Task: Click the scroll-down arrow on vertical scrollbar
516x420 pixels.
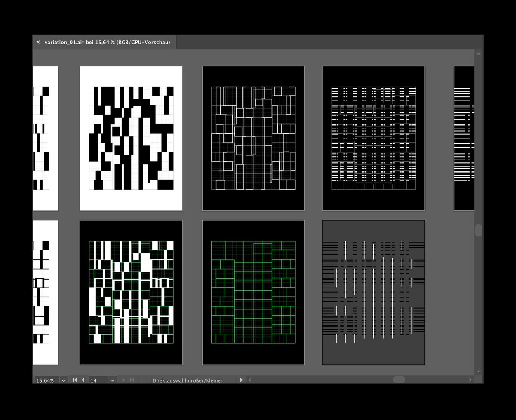Action: 478,371
